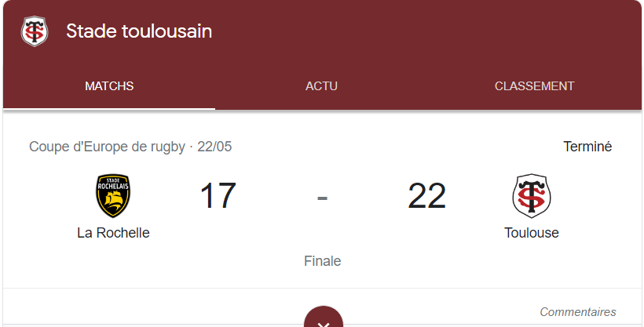
Task: Collapse the match card with round chevron button
Action: [324, 317]
